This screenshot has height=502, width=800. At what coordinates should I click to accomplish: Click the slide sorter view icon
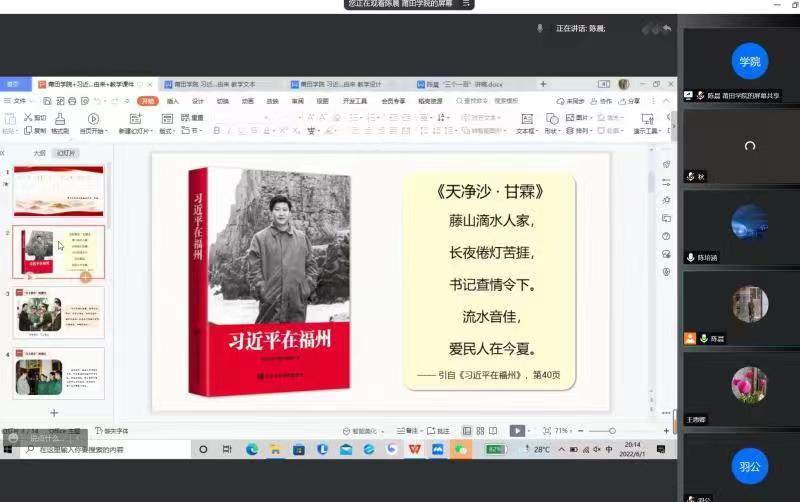[x=480, y=431]
